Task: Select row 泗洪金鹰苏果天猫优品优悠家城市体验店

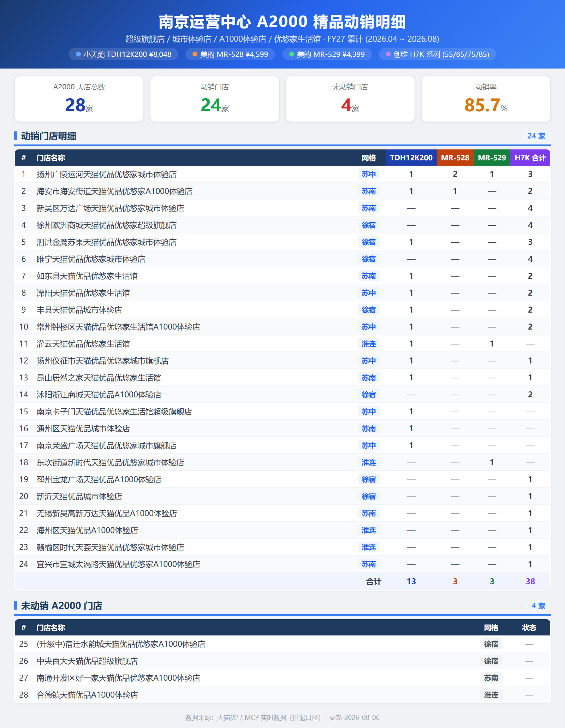Action: click(x=282, y=242)
